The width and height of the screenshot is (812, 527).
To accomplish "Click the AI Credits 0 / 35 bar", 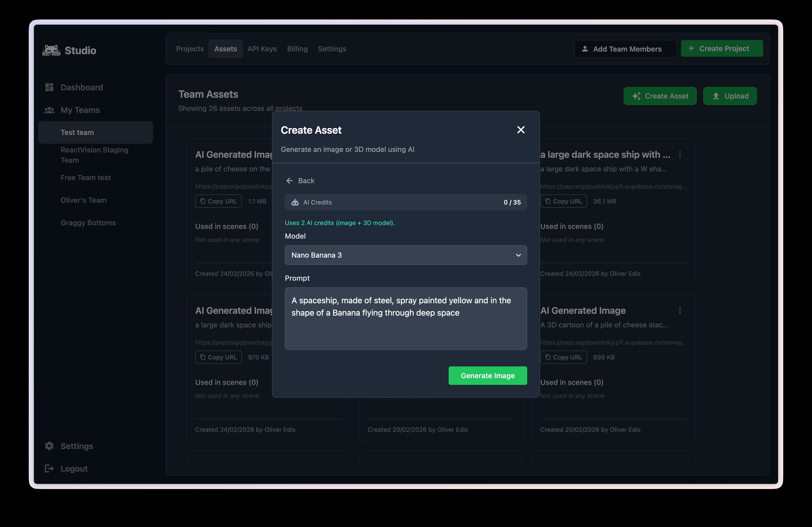I will 406,202.
